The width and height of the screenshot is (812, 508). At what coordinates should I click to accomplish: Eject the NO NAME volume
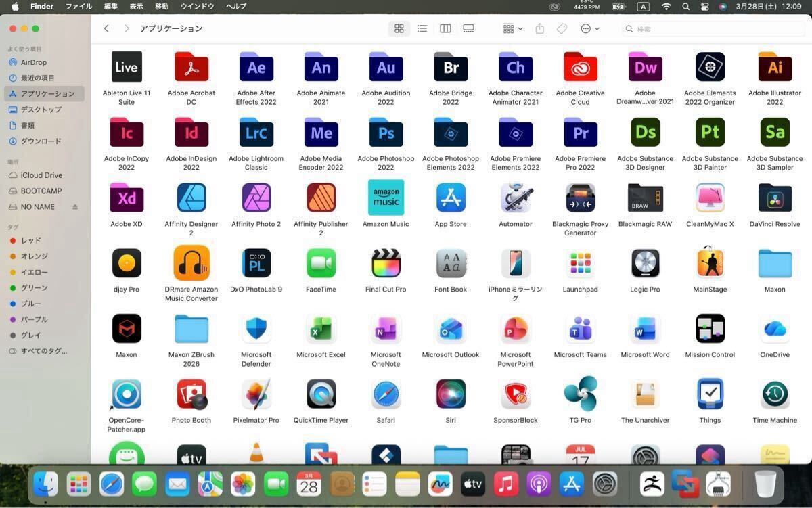(x=75, y=206)
